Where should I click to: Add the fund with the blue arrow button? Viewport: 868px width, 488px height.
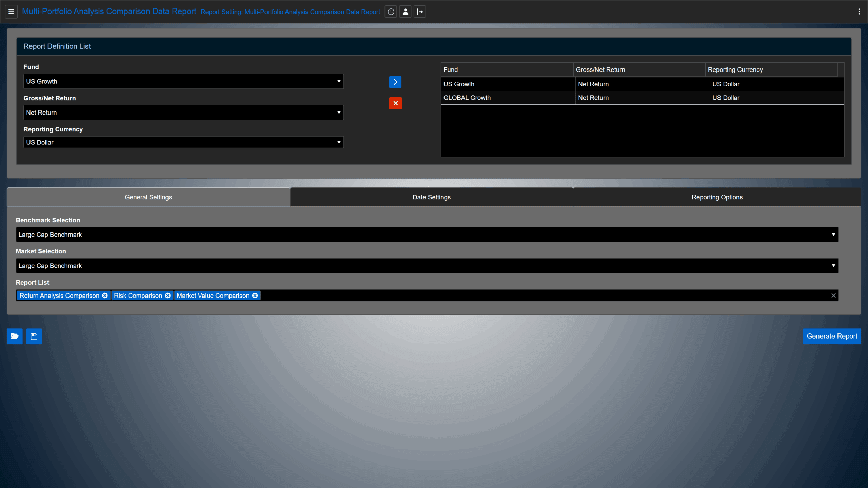point(395,82)
